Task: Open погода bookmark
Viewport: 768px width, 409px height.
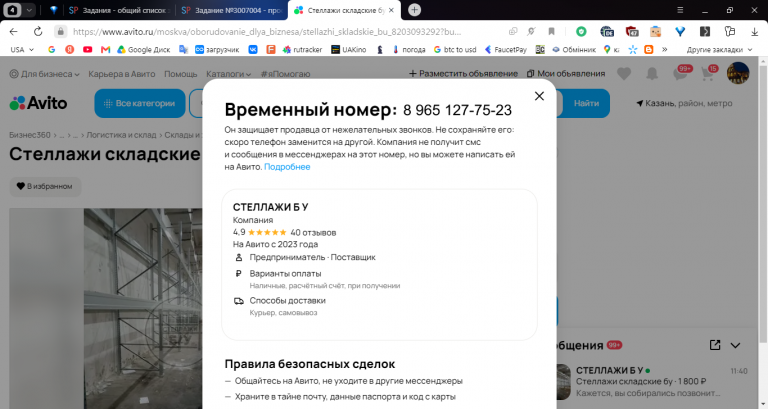Action: pos(409,49)
